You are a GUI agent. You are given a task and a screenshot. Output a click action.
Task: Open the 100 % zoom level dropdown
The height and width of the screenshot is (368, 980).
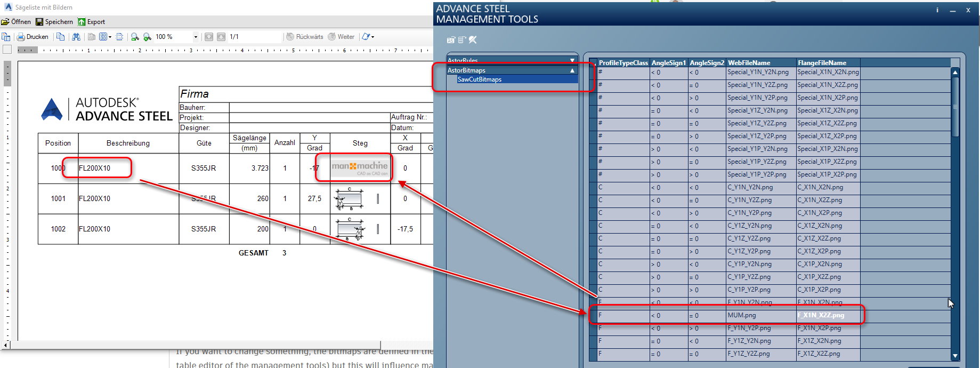(196, 37)
